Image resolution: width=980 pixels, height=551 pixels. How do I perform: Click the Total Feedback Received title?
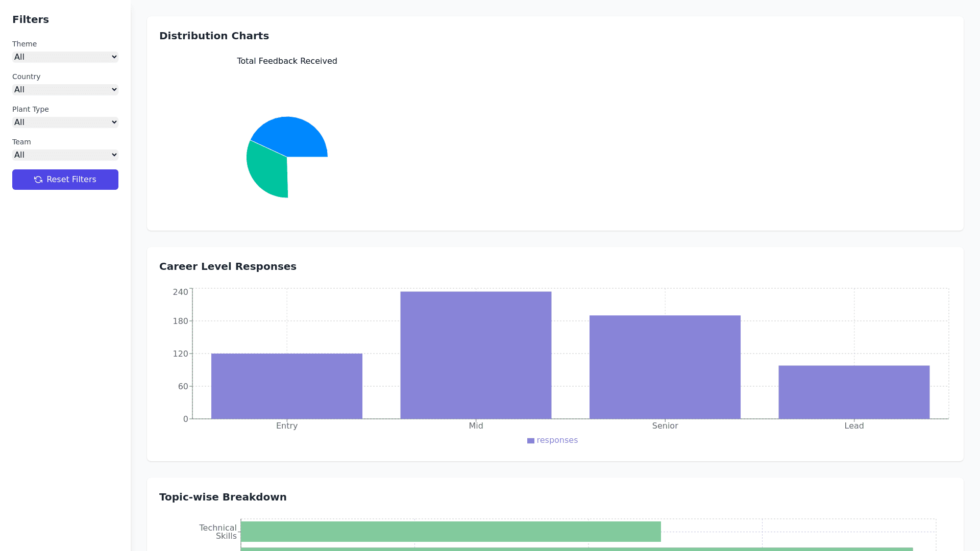tap(287, 61)
